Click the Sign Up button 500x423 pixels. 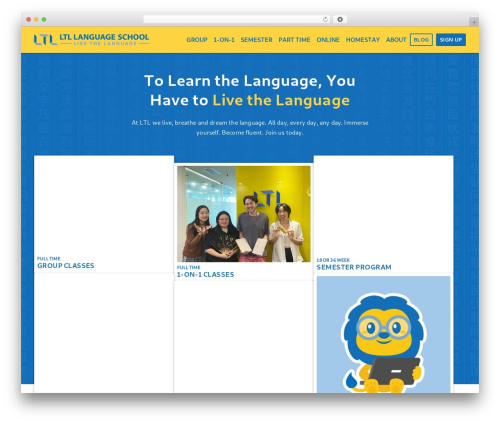click(451, 40)
